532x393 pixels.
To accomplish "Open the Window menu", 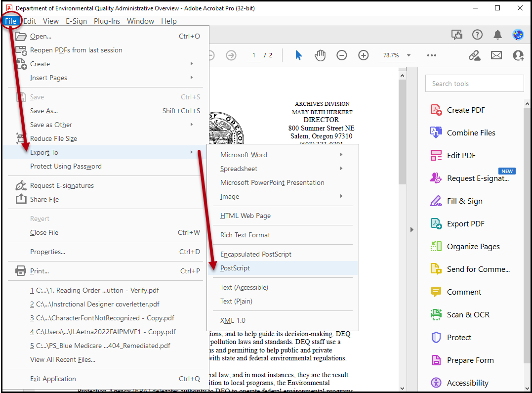I will 140,21.
